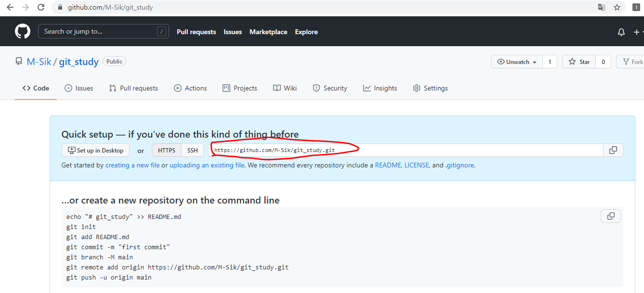Open the GitHub logo home link
Image resolution: width=644 pixels, height=293 pixels.
23,32
